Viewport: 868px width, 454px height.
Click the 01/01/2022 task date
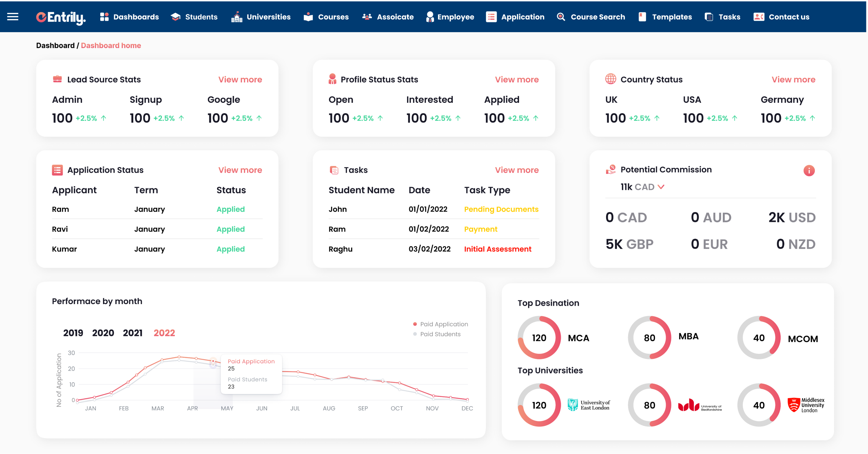428,210
